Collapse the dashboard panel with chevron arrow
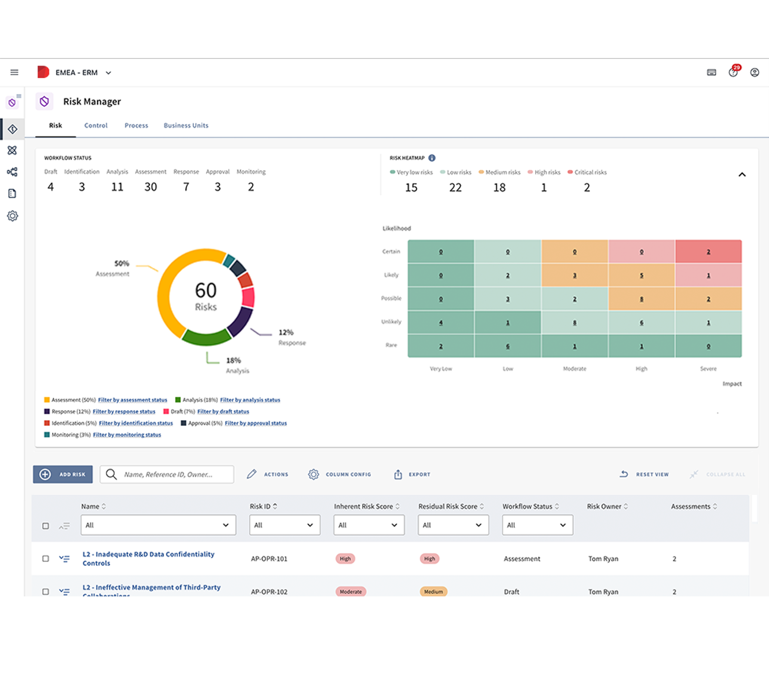Screen dimensions: 769x700 click(742, 175)
